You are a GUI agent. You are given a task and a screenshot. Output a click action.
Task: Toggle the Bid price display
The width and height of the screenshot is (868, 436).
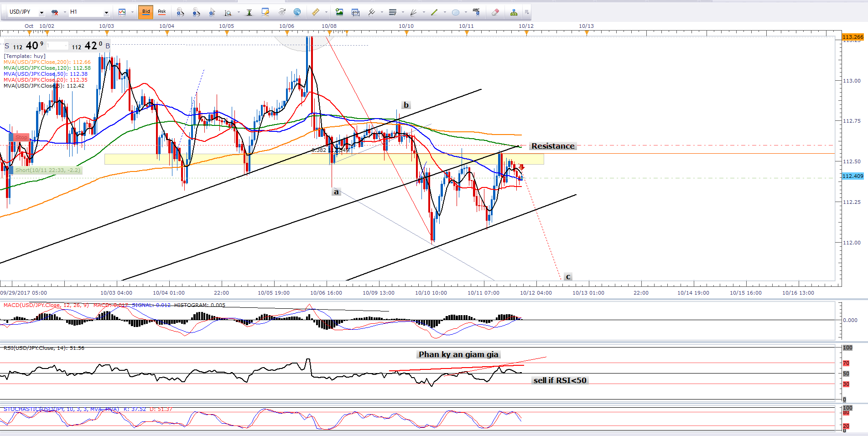(146, 12)
